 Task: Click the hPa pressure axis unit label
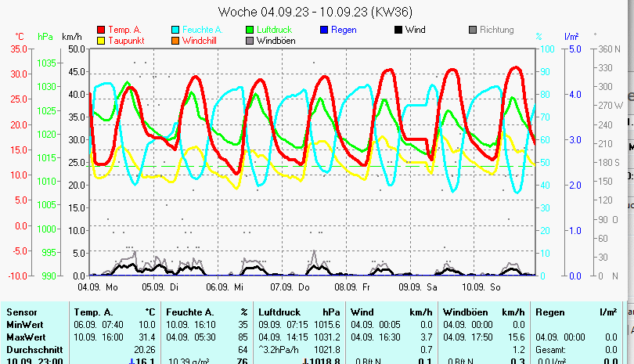[45, 37]
